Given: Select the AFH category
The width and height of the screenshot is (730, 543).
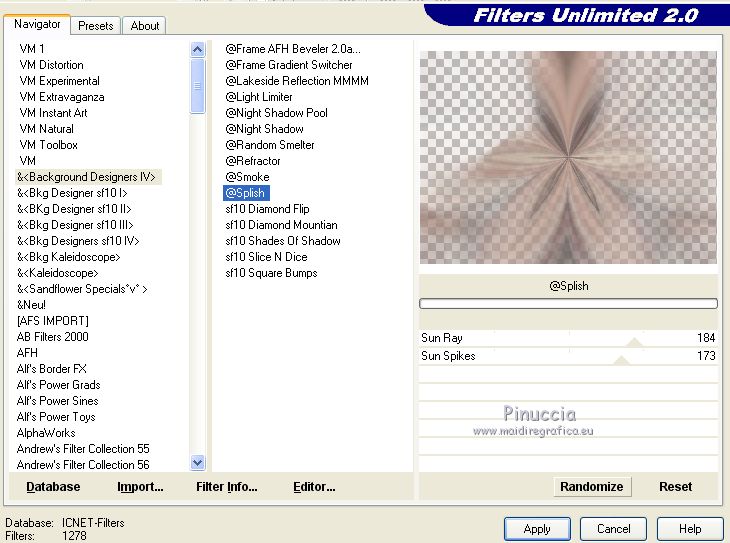Looking at the screenshot, I should (27, 353).
